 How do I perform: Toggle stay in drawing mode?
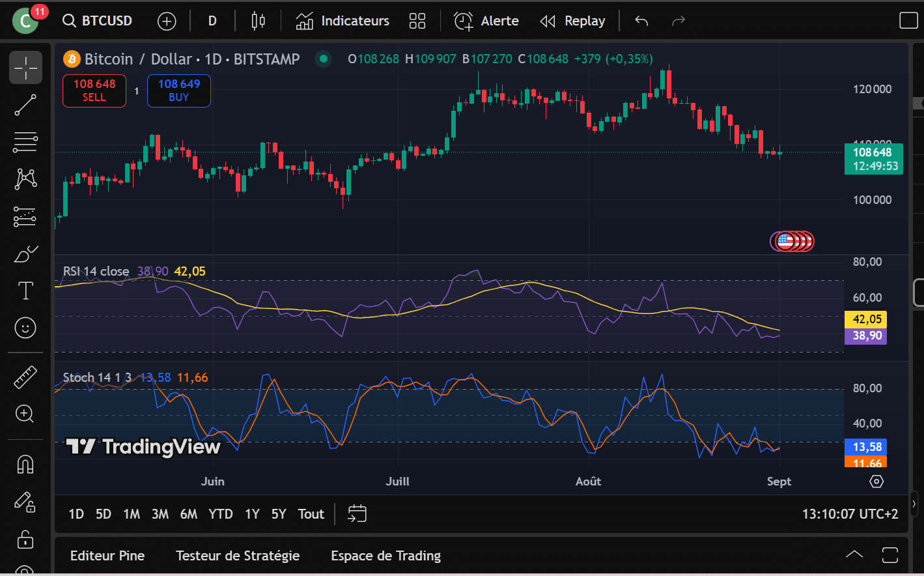[25, 502]
